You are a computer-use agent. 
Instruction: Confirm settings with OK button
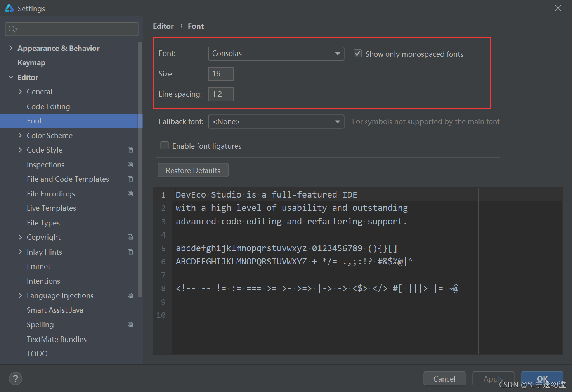542,378
